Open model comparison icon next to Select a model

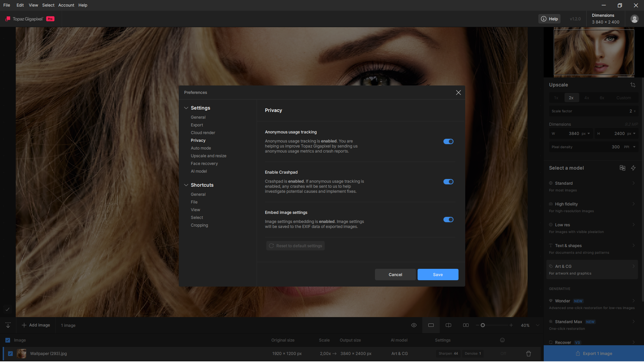(622, 168)
